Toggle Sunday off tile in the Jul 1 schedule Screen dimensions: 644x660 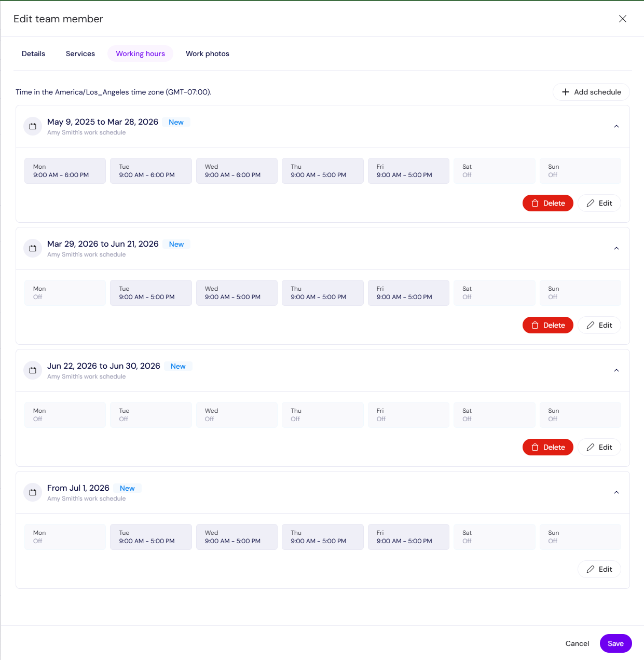(x=580, y=536)
